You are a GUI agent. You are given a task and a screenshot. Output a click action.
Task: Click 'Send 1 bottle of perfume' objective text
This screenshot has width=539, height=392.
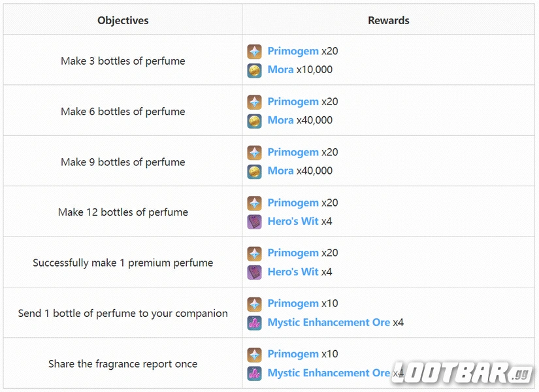point(123,314)
